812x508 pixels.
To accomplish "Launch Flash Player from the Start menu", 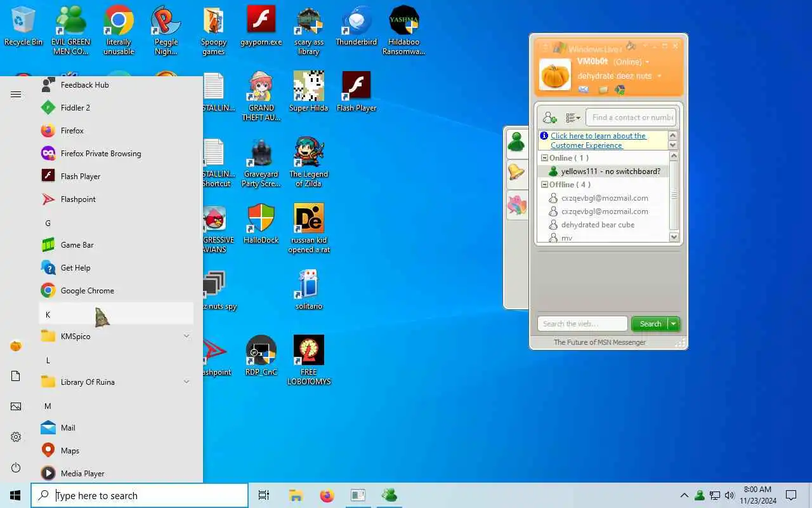I will point(116,177).
